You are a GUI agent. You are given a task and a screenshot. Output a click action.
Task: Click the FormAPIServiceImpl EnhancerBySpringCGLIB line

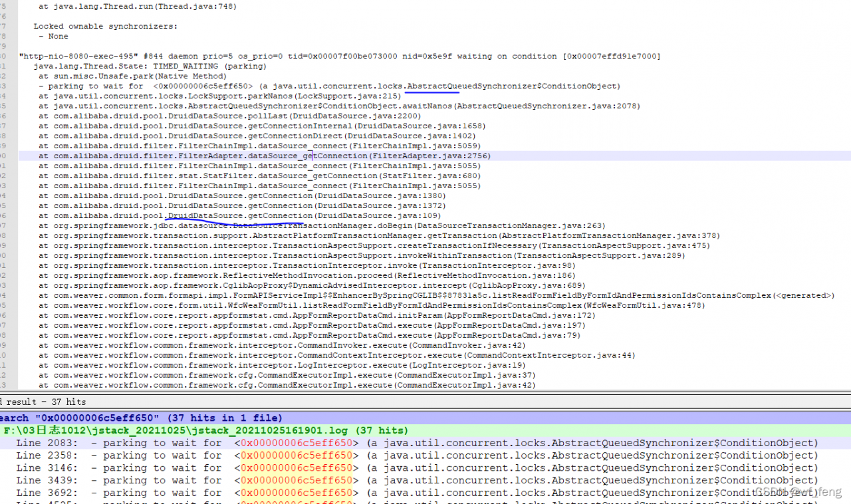[x=436, y=295]
